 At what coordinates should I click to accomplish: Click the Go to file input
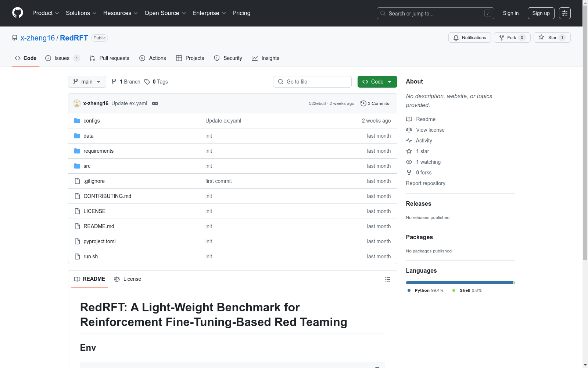pyautogui.click(x=312, y=82)
